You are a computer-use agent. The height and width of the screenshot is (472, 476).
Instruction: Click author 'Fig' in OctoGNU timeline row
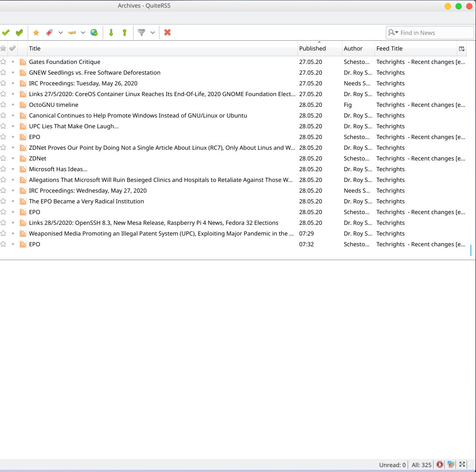pyautogui.click(x=347, y=105)
